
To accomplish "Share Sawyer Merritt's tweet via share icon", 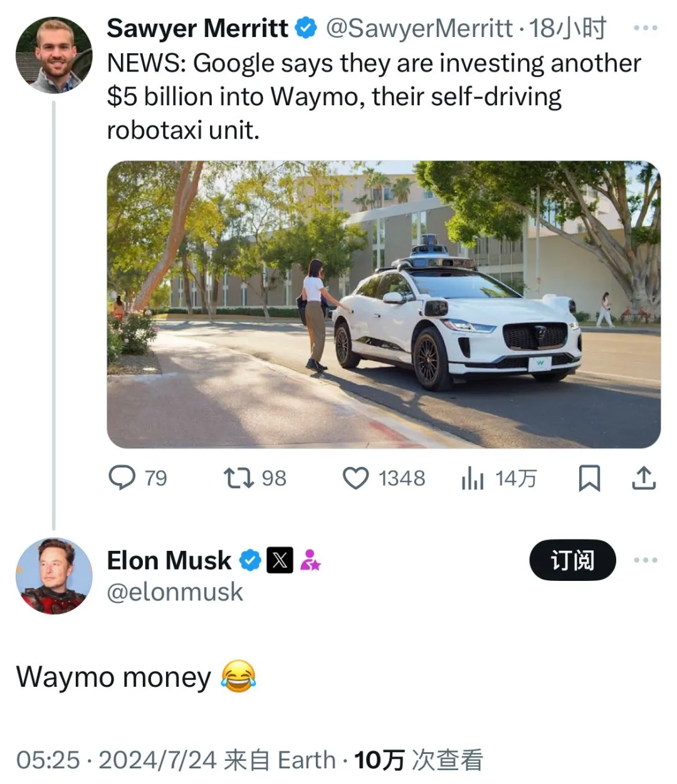I will [x=643, y=478].
